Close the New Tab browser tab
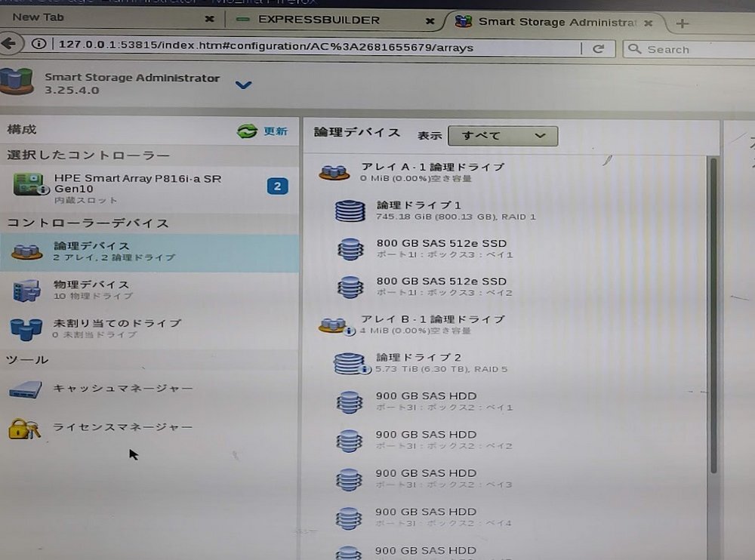Screen dimensions: 755x560 click(209, 19)
